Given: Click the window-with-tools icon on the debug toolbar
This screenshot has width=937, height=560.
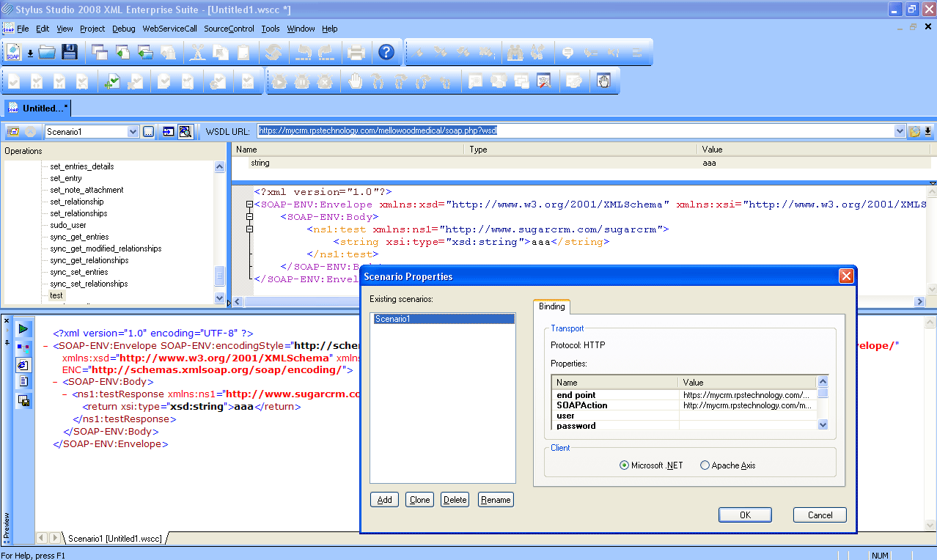Looking at the screenshot, I should tap(544, 81).
